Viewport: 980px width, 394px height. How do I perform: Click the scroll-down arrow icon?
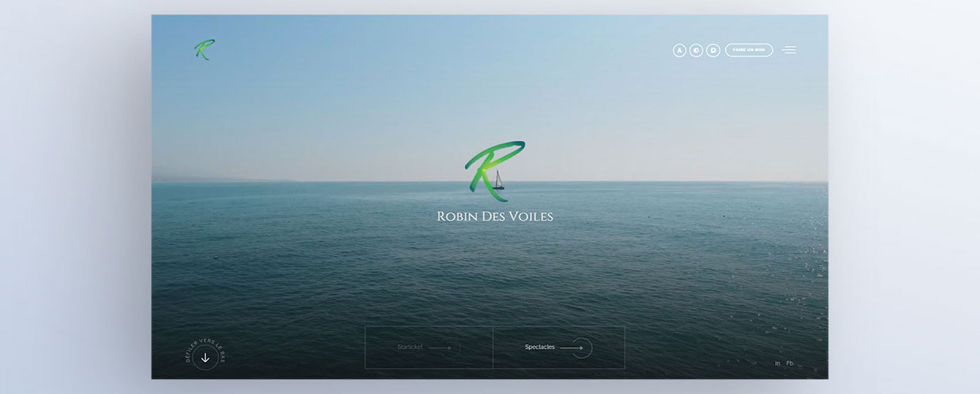(x=205, y=359)
